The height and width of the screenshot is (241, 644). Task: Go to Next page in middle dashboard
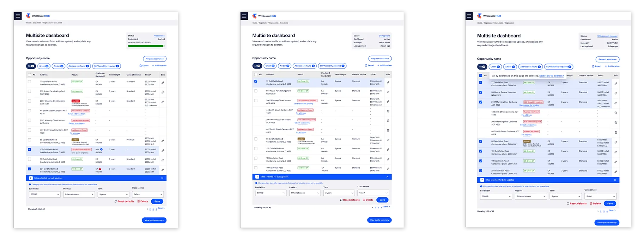point(387,207)
